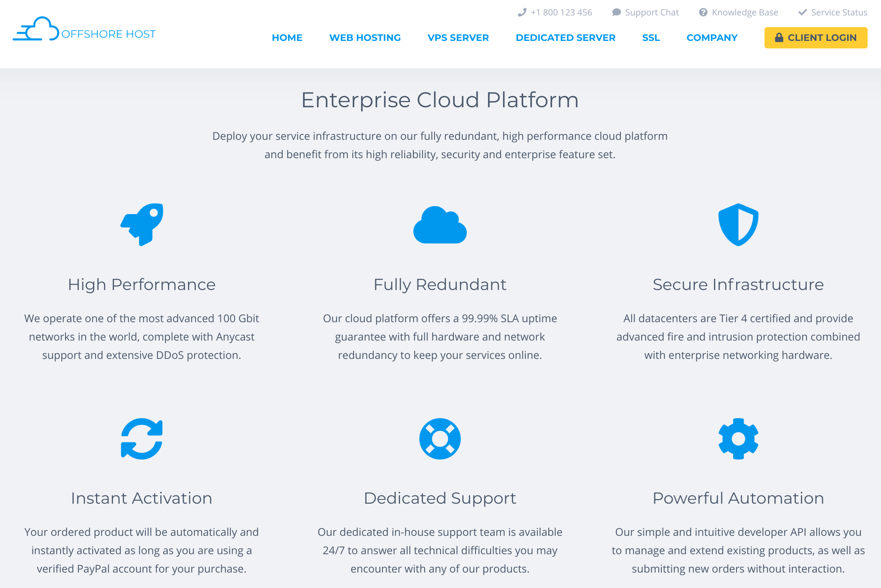
Task: Click the question mark Knowledge Base icon
Action: tap(703, 13)
